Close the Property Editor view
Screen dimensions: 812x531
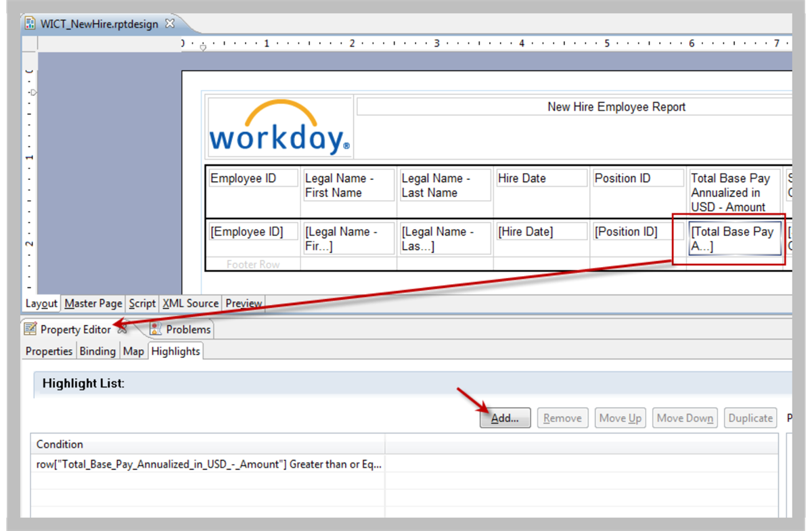click(122, 329)
